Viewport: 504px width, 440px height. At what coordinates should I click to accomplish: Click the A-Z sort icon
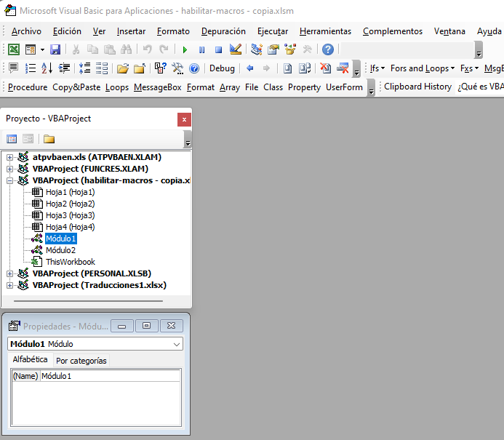pos(47,68)
